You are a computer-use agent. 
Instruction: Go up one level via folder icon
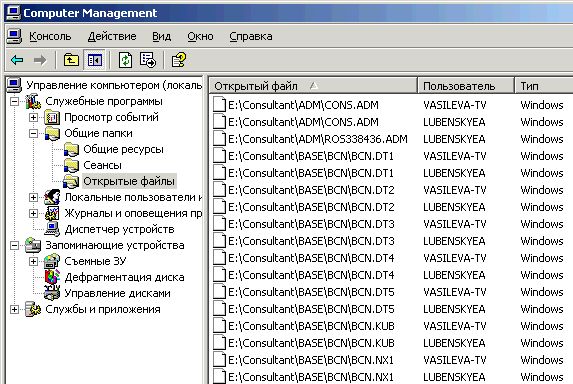pyautogui.click(x=71, y=60)
